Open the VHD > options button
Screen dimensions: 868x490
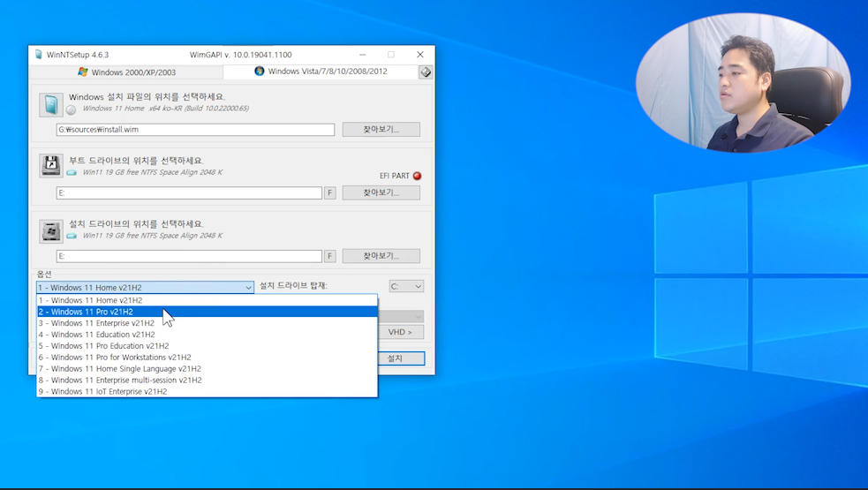click(x=400, y=332)
